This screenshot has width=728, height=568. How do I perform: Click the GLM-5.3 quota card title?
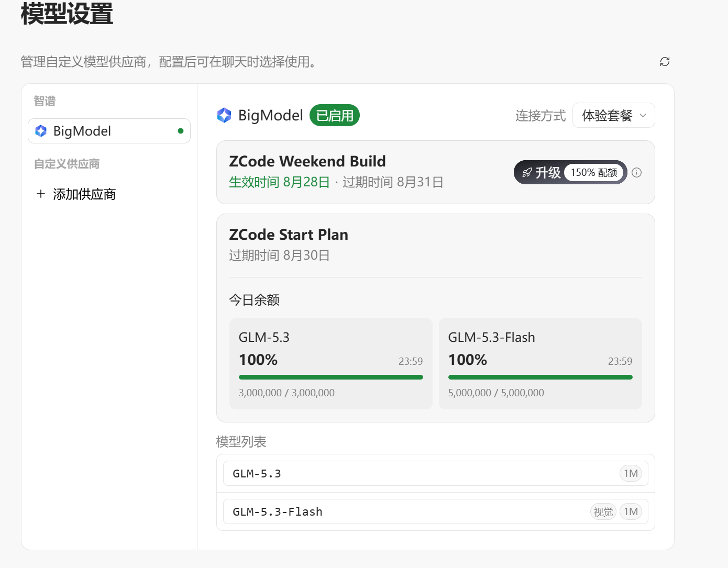click(x=264, y=337)
